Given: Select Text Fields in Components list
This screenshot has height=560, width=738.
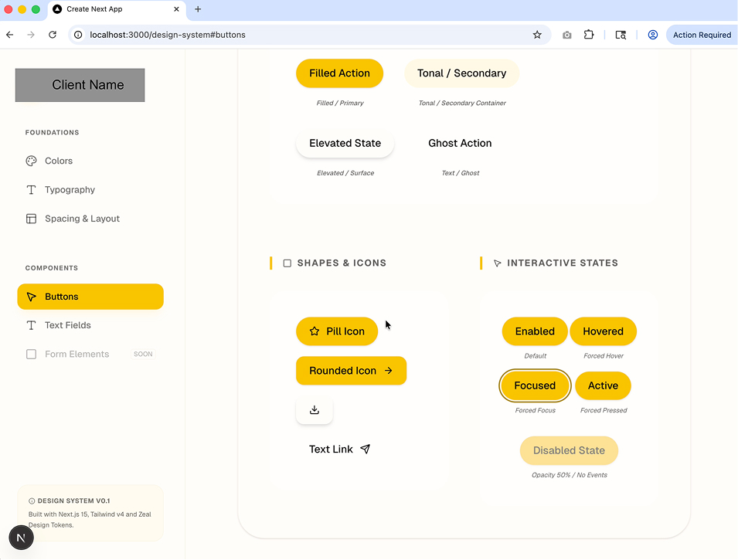Looking at the screenshot, I should coord(68,325).
